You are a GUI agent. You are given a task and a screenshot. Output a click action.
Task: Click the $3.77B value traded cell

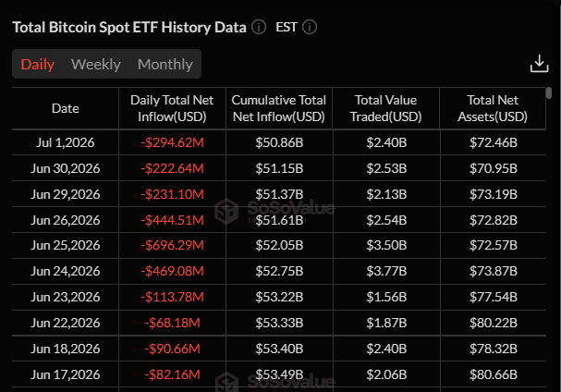point(386,271)
